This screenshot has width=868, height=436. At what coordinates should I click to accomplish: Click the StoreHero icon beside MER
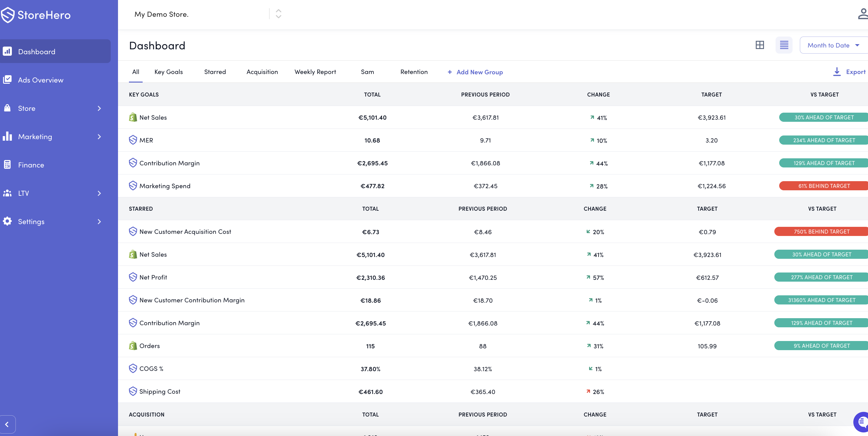133,140
